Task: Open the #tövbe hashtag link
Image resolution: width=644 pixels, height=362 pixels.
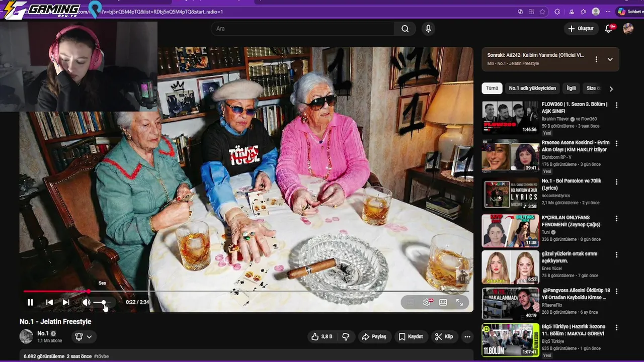Action: click(101, 356)
